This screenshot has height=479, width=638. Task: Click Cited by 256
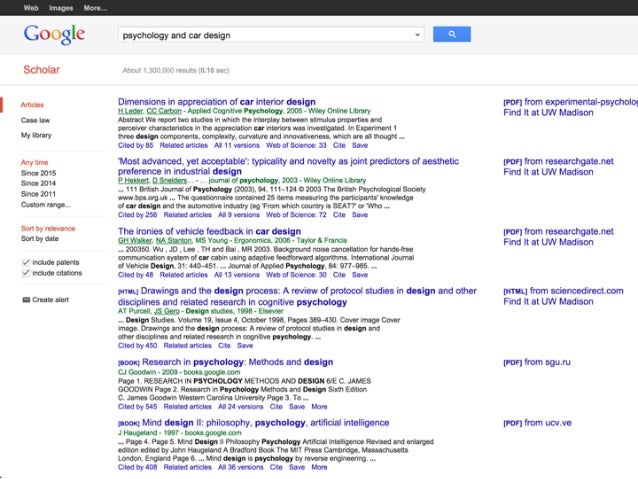point(138,215)
